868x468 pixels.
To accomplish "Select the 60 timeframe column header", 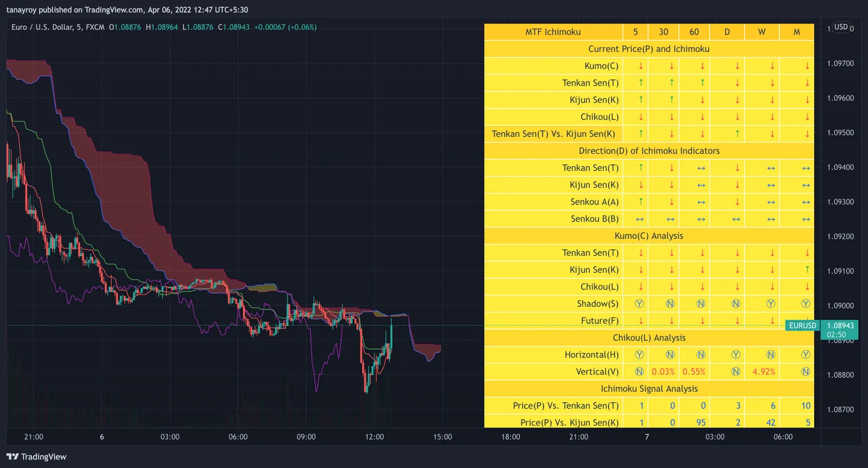I will [x=694, y=32].
